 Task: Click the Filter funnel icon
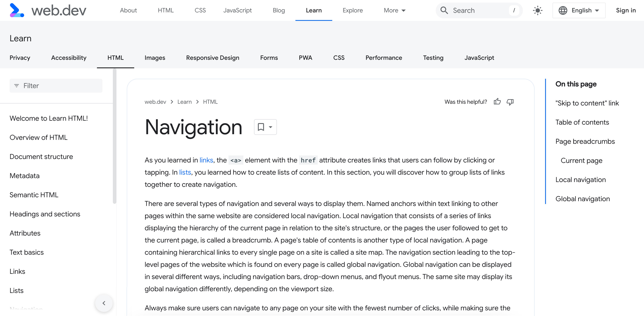(x=17, y=86)
